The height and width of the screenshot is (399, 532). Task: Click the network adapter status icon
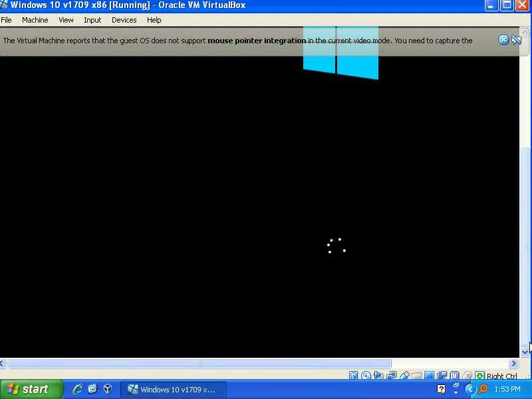click(391, 375)
